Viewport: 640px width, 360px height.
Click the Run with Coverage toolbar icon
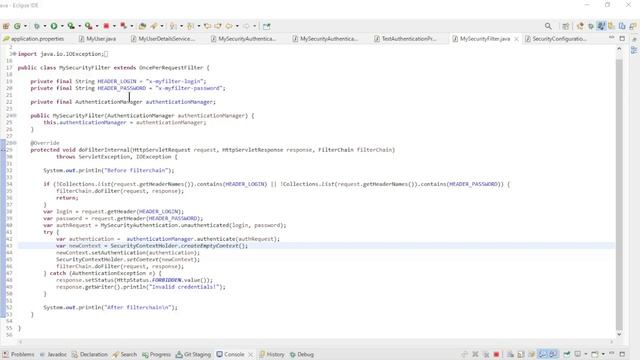pos(71,26)
